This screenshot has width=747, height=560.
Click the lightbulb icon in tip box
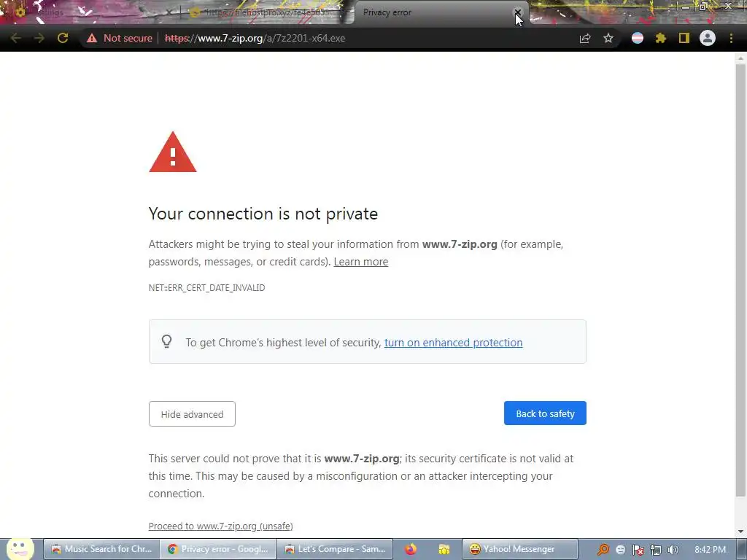(x=167, y=341)
